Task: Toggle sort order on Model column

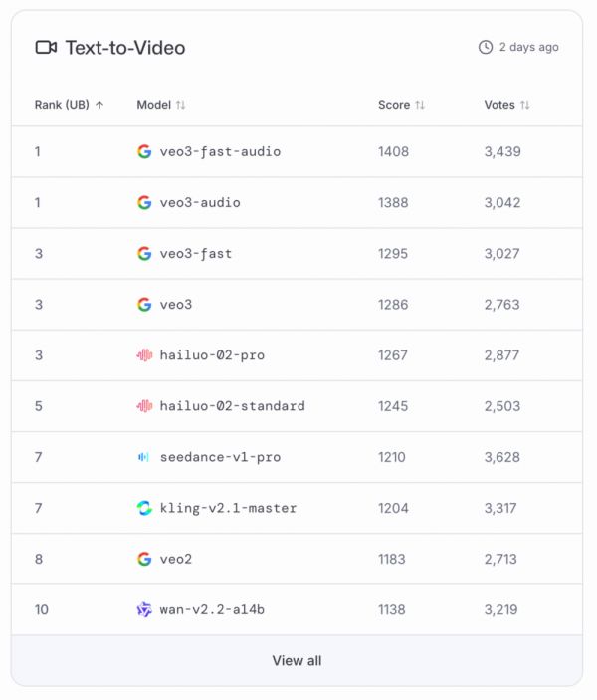Action: (x=180, y=105)
